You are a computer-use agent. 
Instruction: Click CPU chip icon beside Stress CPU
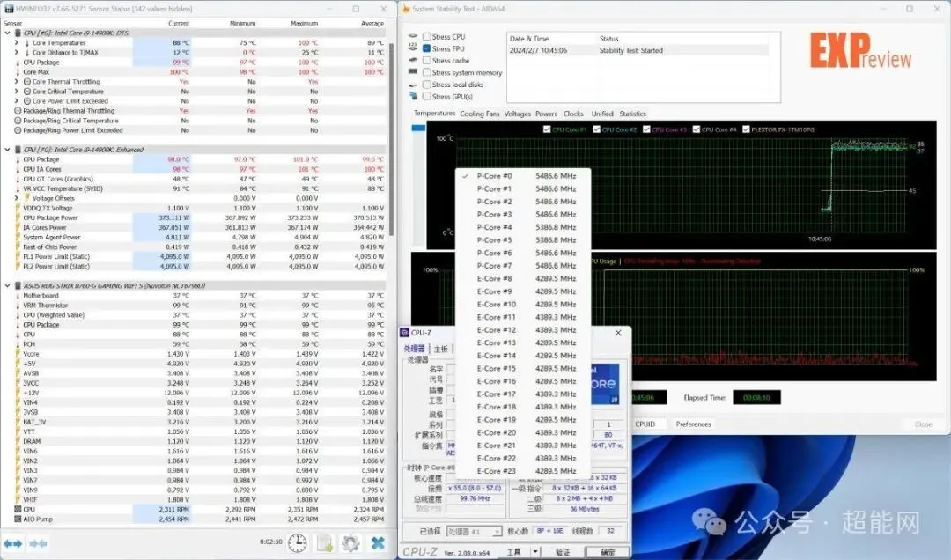click(x=413, y=36)
